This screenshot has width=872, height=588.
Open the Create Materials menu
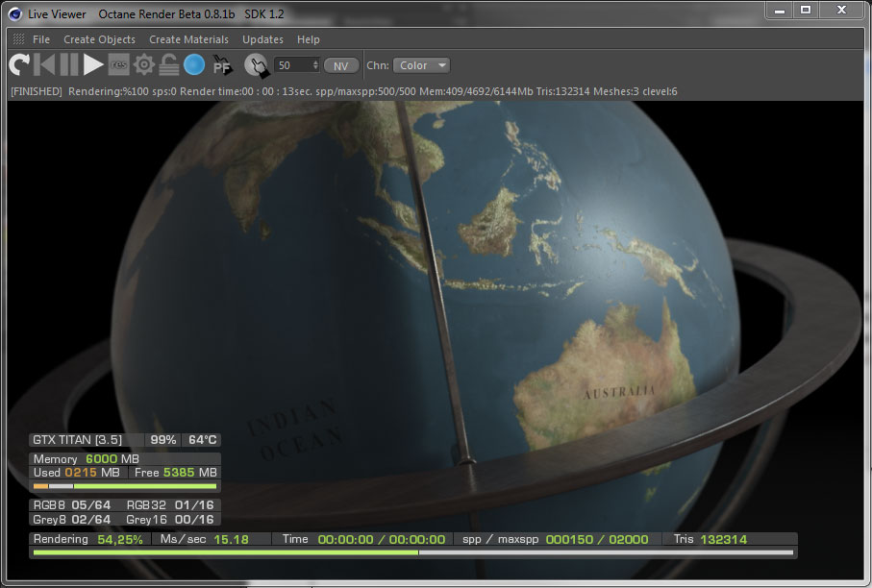click(x=188, y=39)
